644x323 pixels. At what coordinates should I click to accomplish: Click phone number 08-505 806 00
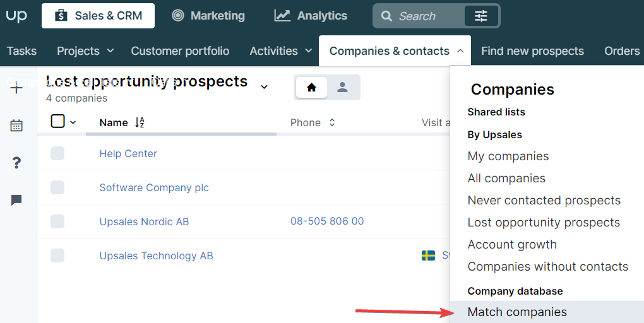pos(327,221)
